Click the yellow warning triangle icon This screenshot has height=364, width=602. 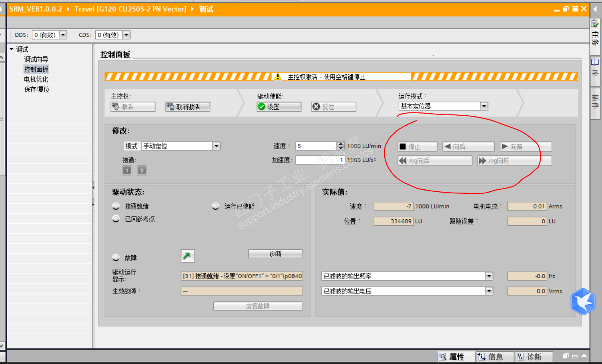click(278, 77)
